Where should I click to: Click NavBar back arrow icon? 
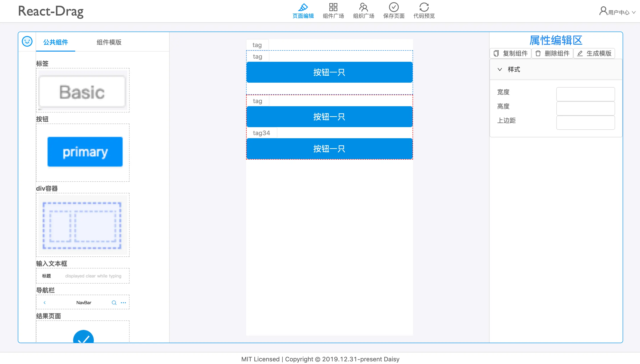click(x=45, y=303)
